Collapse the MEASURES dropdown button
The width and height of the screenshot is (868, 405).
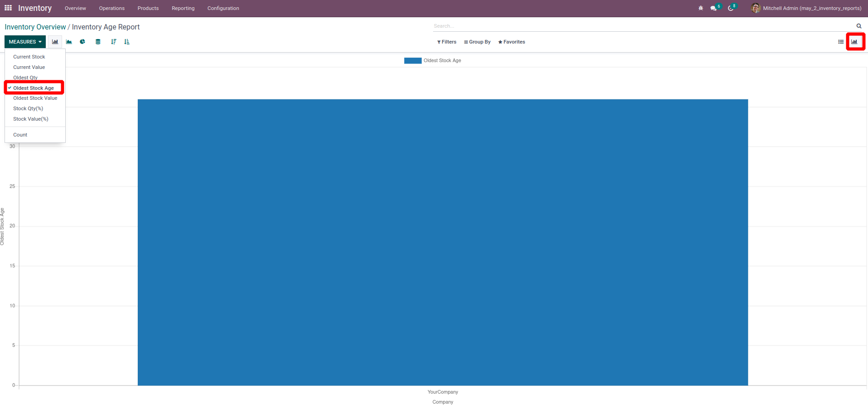point(25,42)
